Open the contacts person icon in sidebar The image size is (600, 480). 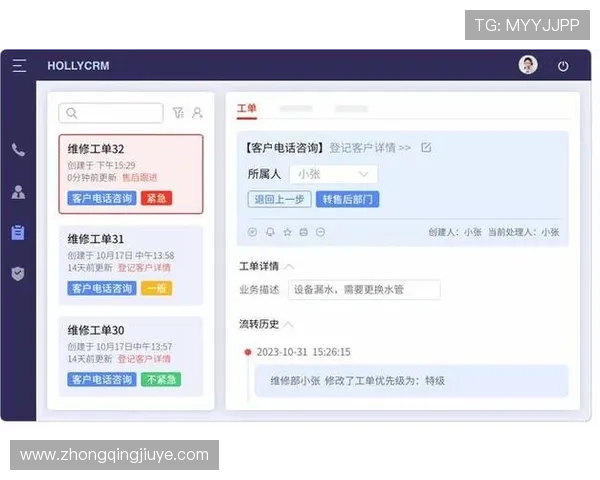pyautogui.click(x=18, y=192)
